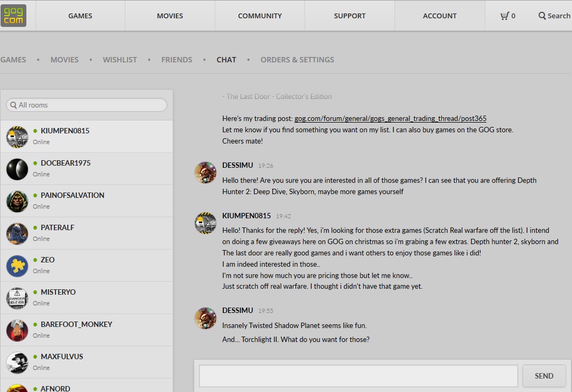Click DESSIMU name on 19:55 message

237,310
